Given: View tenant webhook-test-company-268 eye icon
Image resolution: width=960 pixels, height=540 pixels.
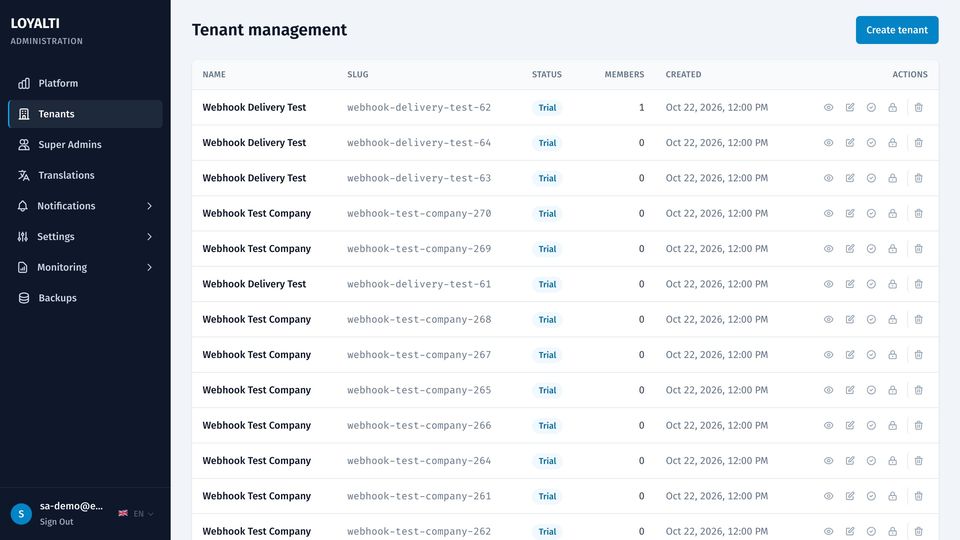Looking at the screenshot, I should pyautogui.click(x=828, y=320).
